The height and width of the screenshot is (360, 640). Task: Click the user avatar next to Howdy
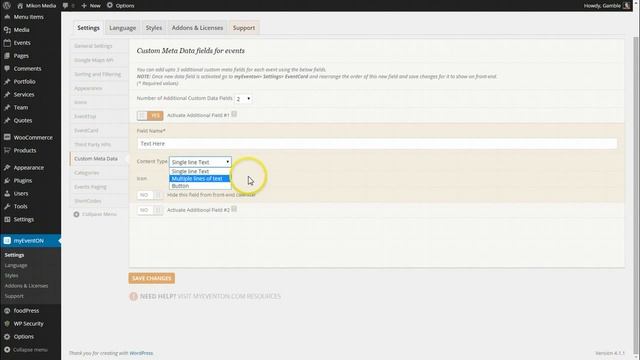(x=627, y=5)
